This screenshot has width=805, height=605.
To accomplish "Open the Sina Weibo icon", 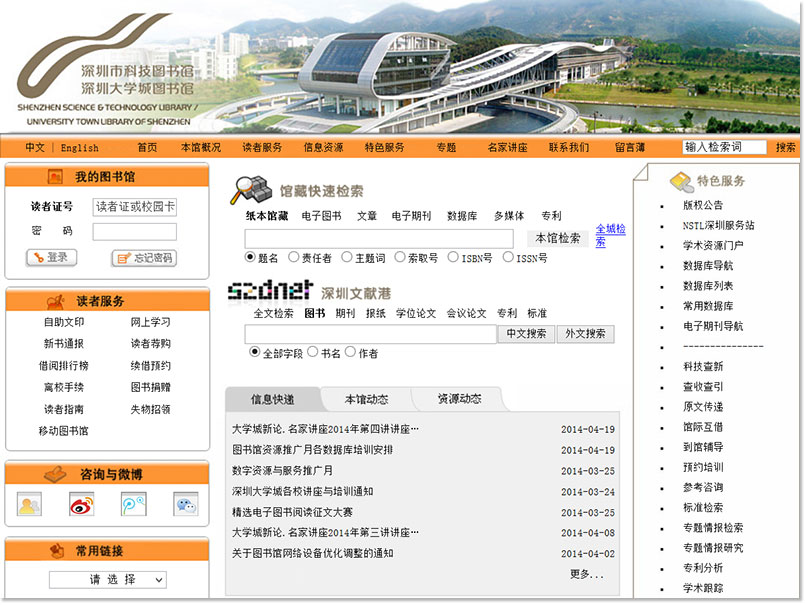I will coord(81,505).
